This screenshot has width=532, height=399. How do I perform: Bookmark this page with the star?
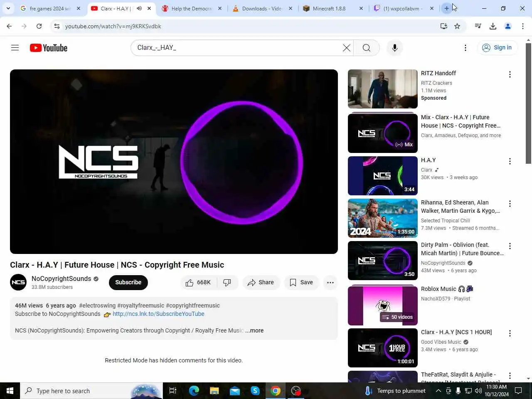[x=457, y=26]
